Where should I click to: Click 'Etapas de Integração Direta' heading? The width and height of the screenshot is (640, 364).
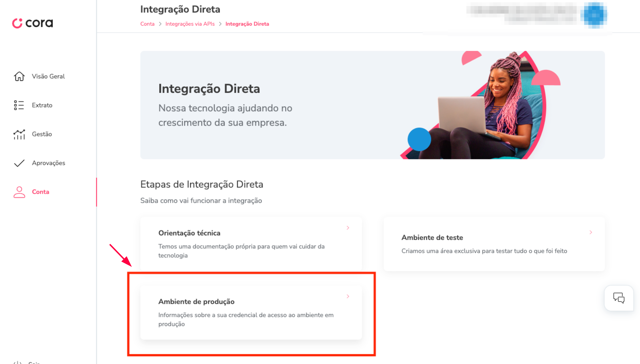(x=202, y=185)
